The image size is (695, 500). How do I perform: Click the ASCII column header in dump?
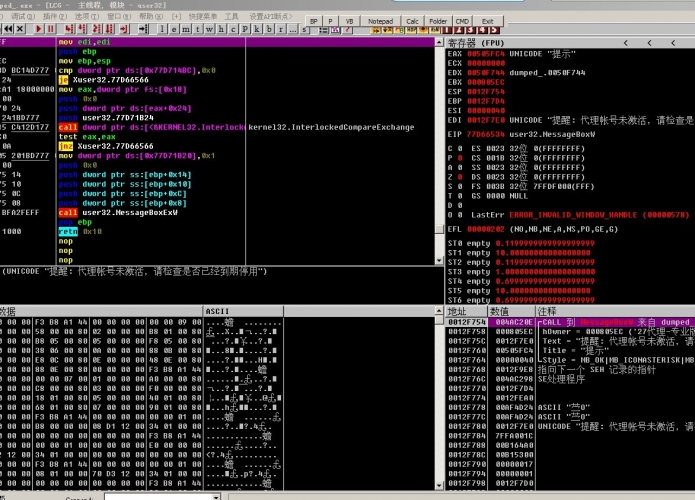[243, 311]
